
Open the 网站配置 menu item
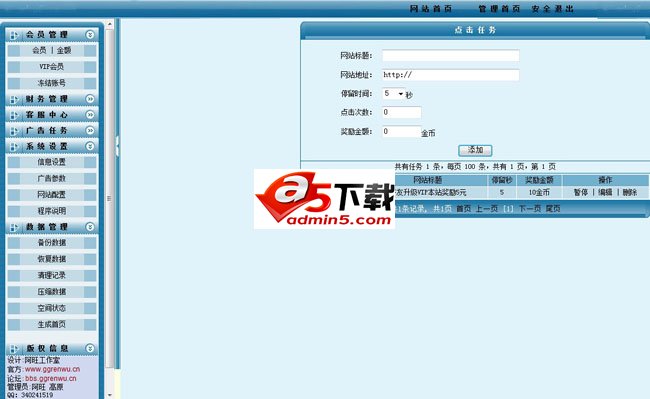coord(51,194)
